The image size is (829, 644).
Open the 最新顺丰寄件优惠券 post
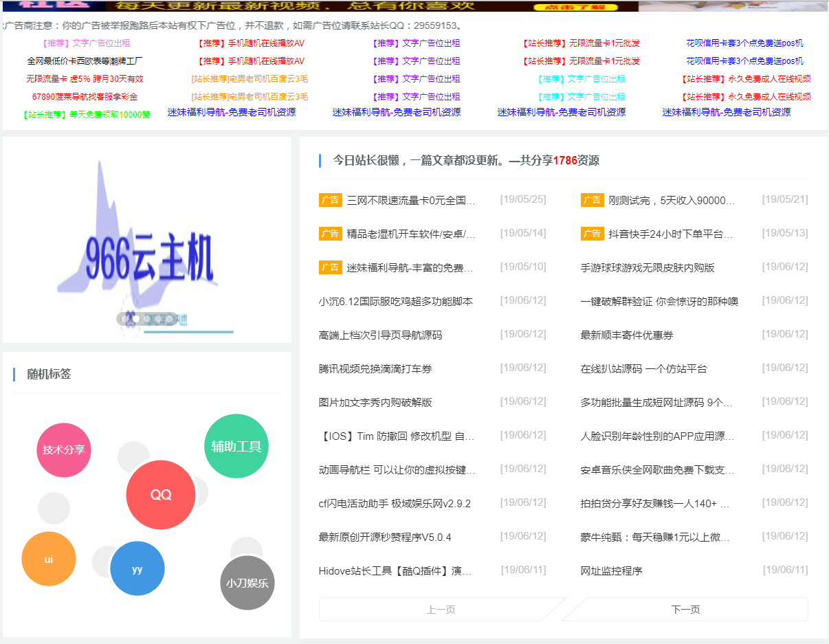click(x=628, y=333)
